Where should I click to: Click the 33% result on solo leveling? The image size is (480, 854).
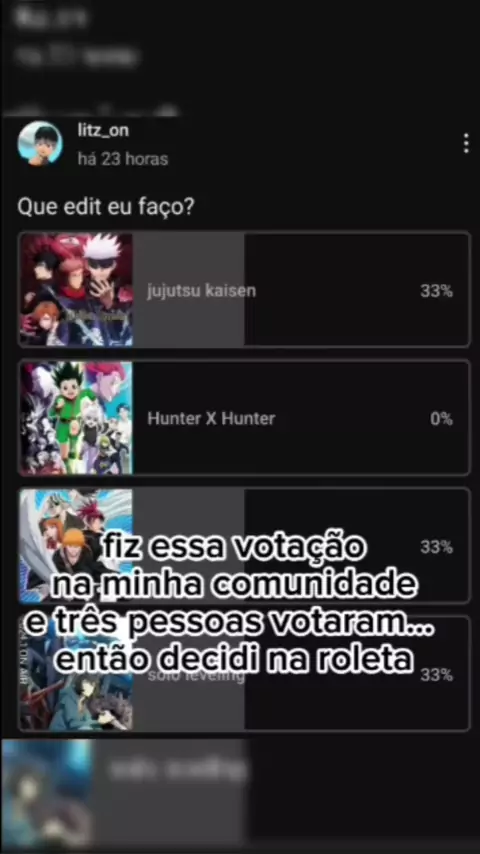436,675
